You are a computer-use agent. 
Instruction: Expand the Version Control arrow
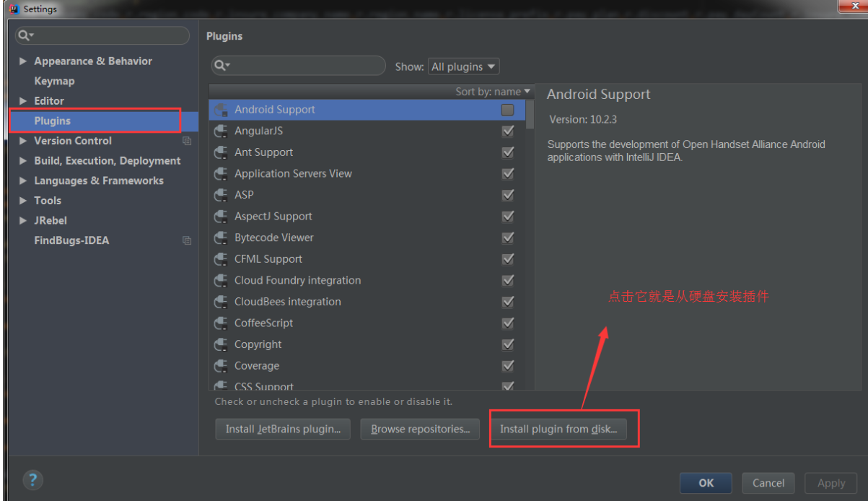tap(23, 141)
